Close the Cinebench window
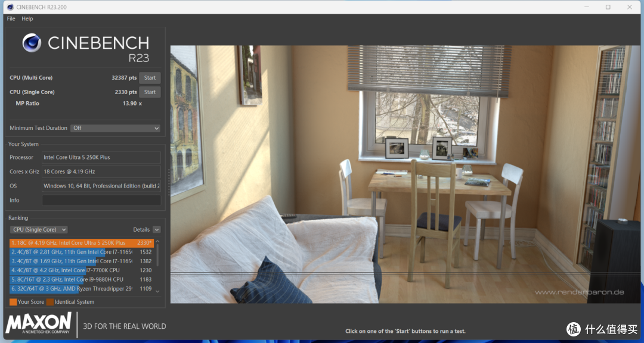This screenshot has width=644, height=343. pyautogui.click(x=630, y=7)
